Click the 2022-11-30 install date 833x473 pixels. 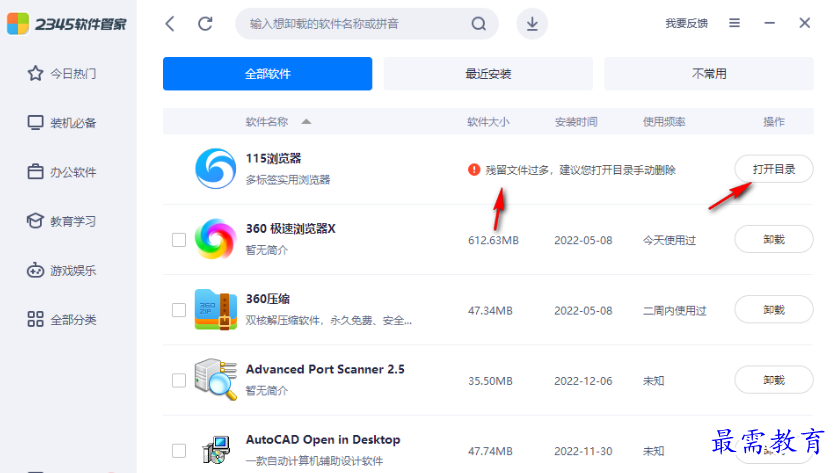[x=583, y=451]
